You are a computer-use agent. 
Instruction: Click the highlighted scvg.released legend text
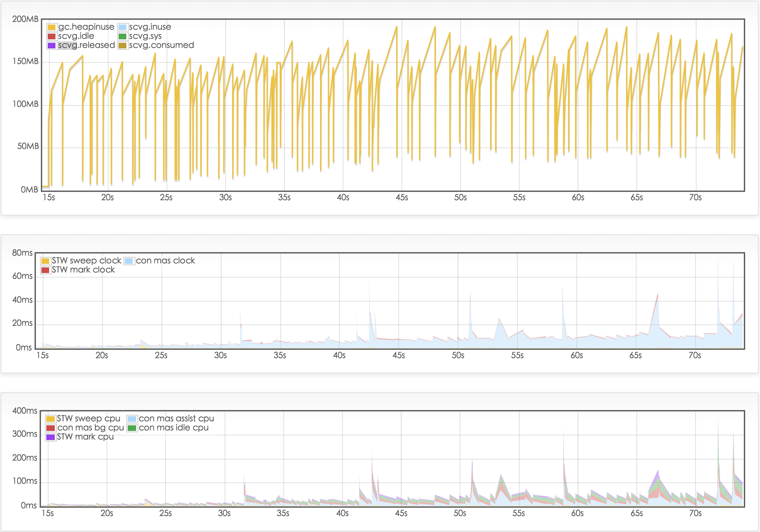pos(87,45)
